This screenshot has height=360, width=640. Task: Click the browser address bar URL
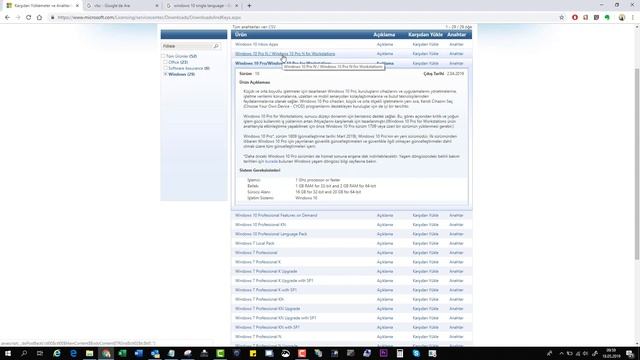(x=149, y=18)
